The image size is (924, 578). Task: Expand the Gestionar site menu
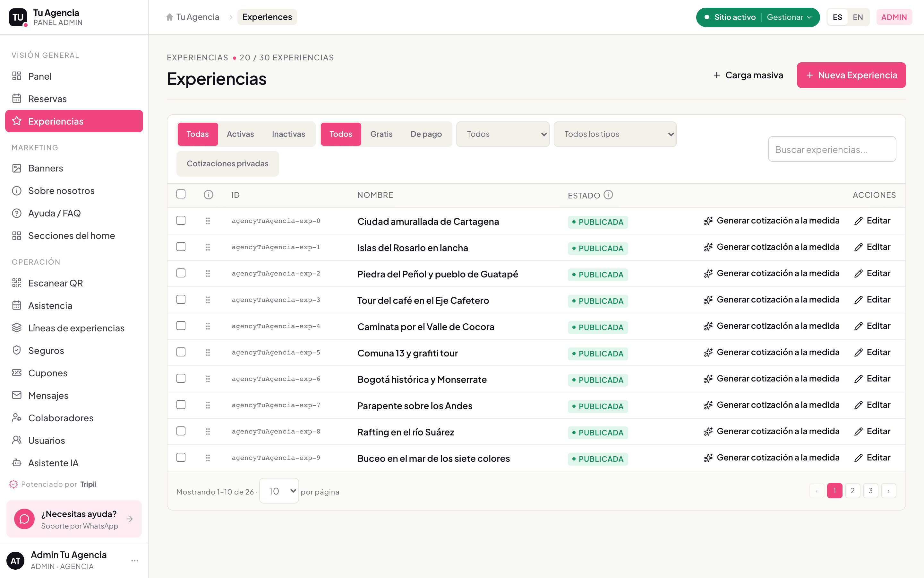789,17
